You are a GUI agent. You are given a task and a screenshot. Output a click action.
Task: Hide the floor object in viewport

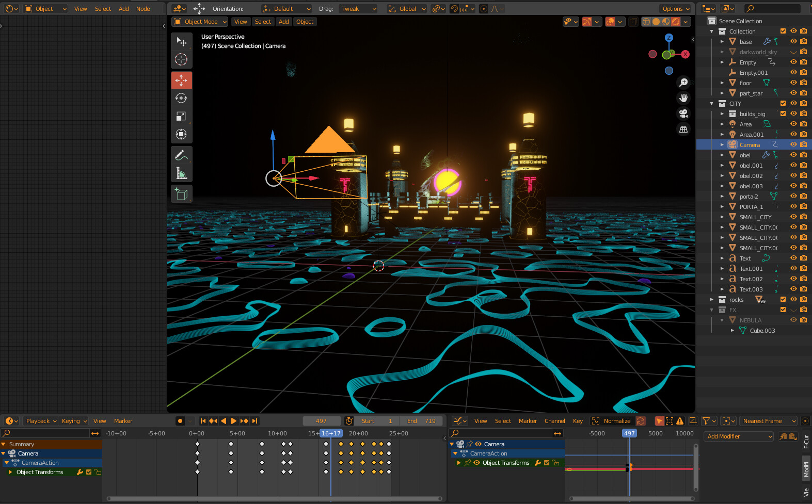tap(793, 83)
